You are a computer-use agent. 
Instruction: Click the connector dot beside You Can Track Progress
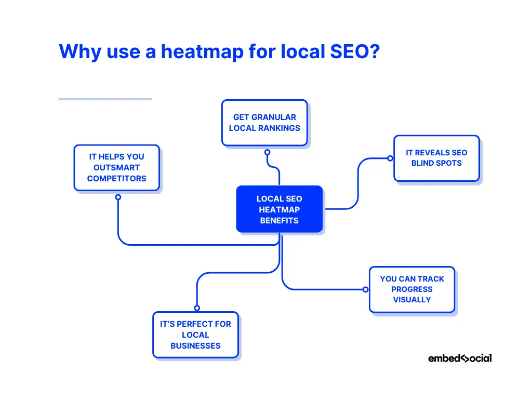365,289
